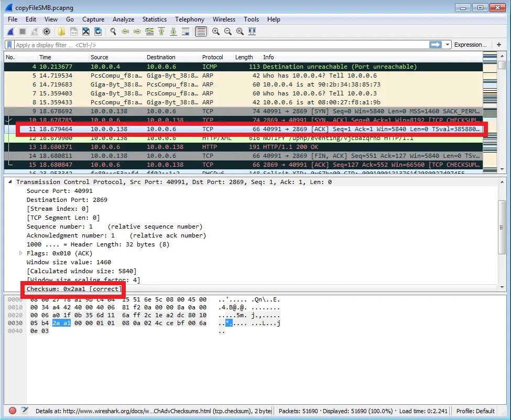Open the display filter history dropdown arrow
The width and height of the screenshot is (511, 420).
(x=447, y=45)
